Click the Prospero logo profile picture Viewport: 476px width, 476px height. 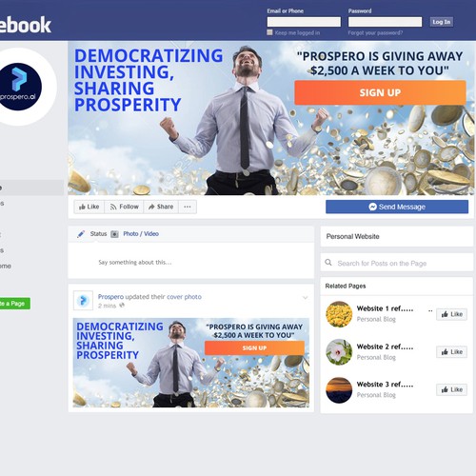point(20,87)
